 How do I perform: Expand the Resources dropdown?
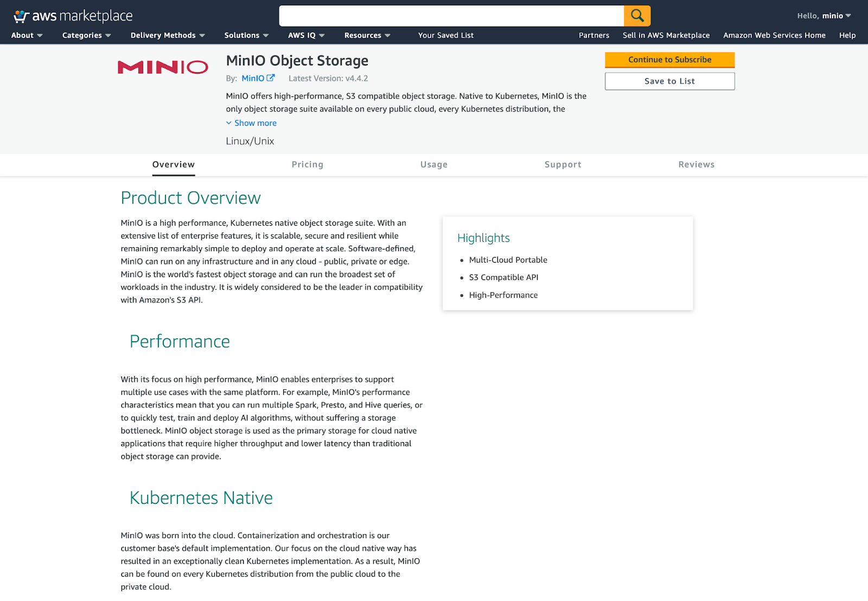[367, 35]
